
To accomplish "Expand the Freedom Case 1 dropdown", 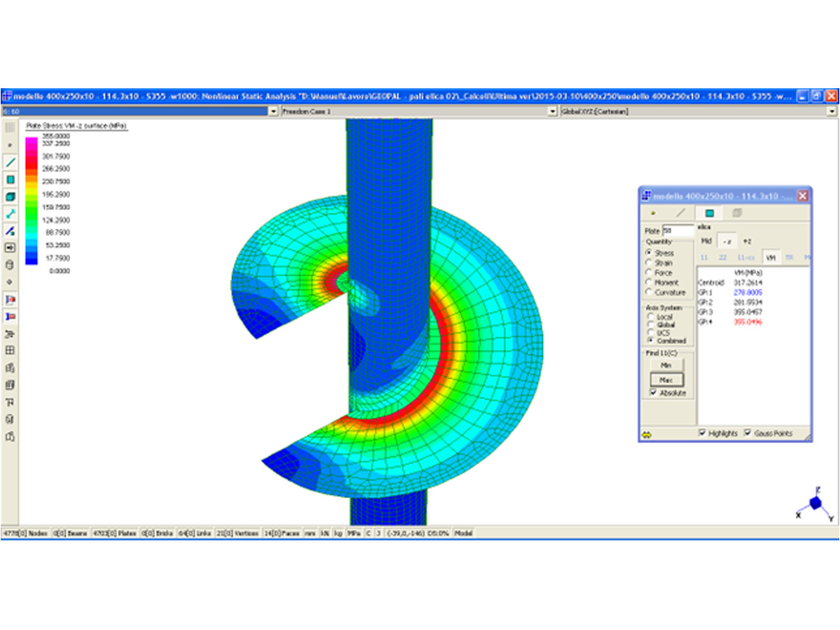I will coord(553,111).
